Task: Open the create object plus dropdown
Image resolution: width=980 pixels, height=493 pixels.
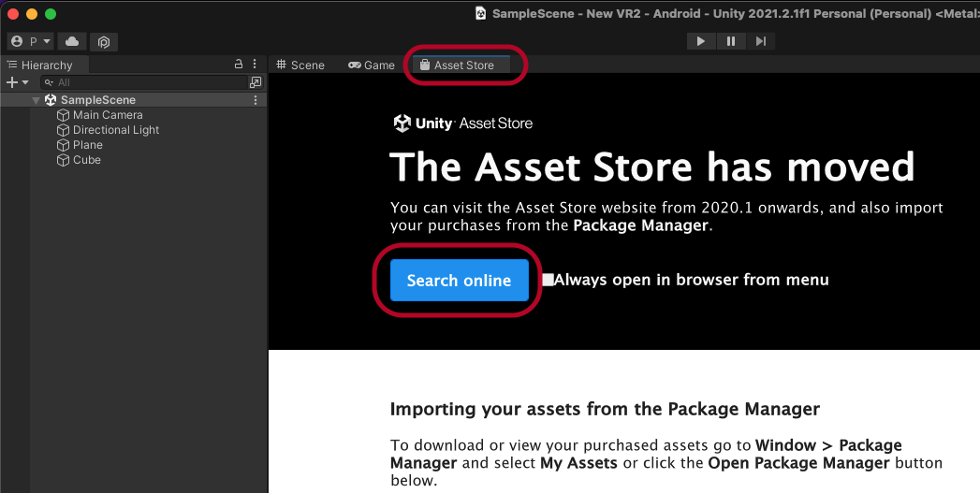Action: (x=18, y=82)
